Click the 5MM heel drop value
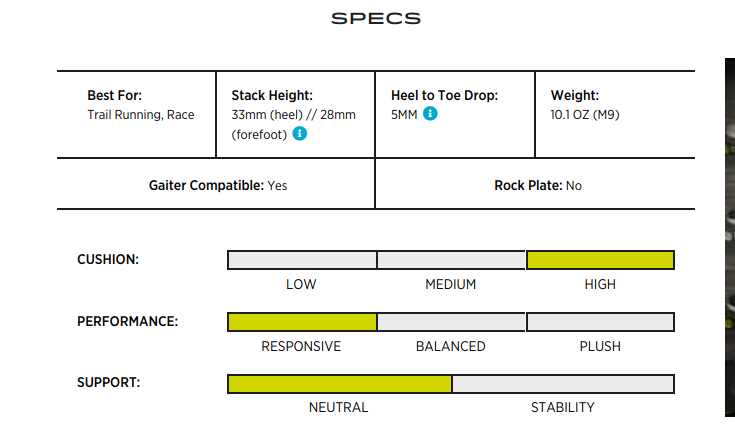Screen dimensions: 735x439 click(404, 115)
